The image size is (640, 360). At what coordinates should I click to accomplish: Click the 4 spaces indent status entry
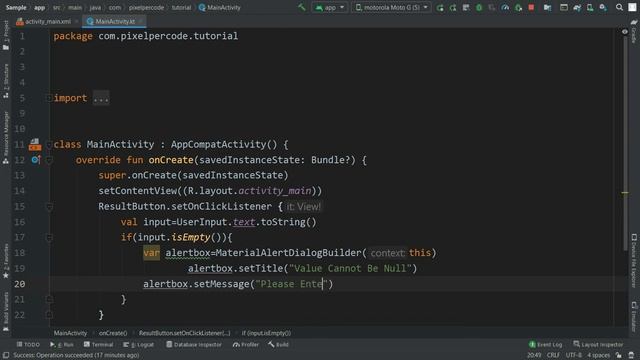(598, 355)
